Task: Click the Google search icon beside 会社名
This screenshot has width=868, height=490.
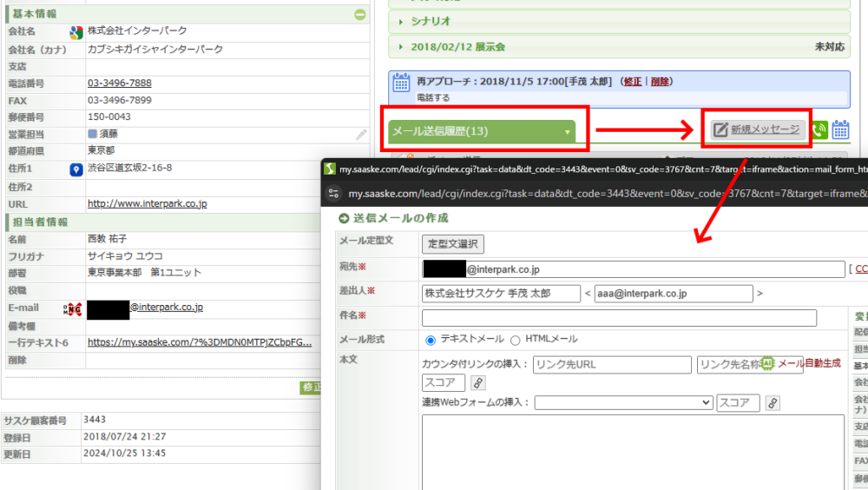Action: point(76,32)
